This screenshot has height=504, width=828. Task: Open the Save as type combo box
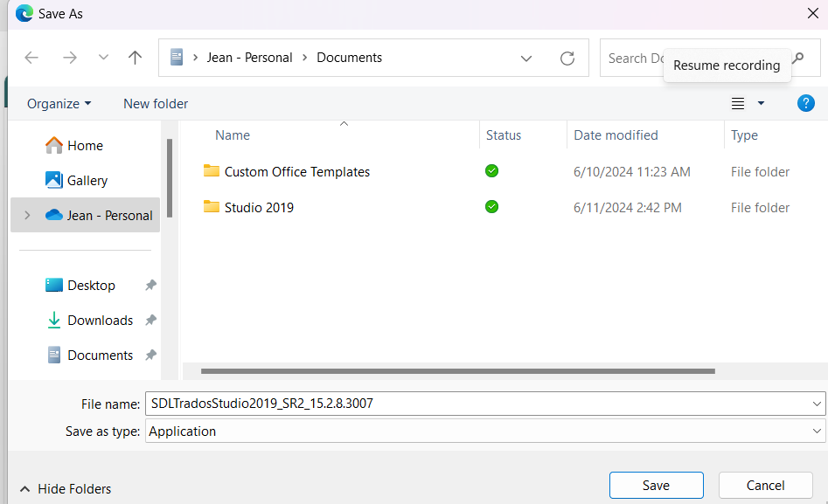pos(485,432)
